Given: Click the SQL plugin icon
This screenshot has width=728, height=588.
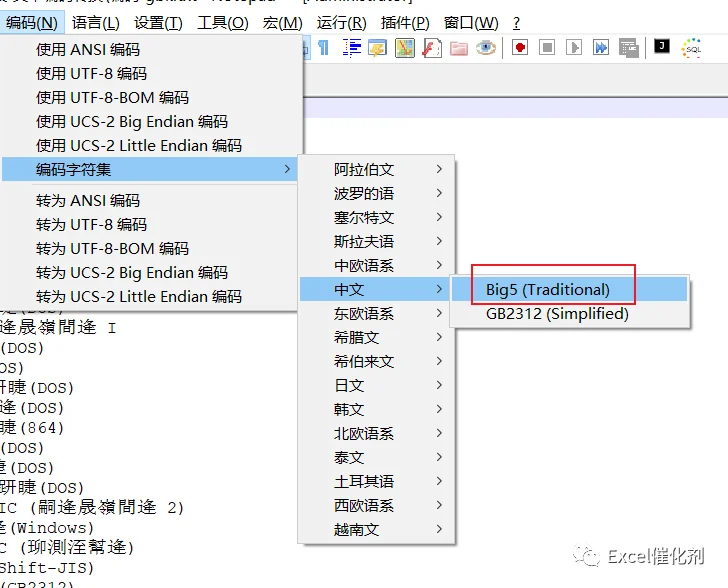Looking at the screenshot, I should [x=691, y=48].
